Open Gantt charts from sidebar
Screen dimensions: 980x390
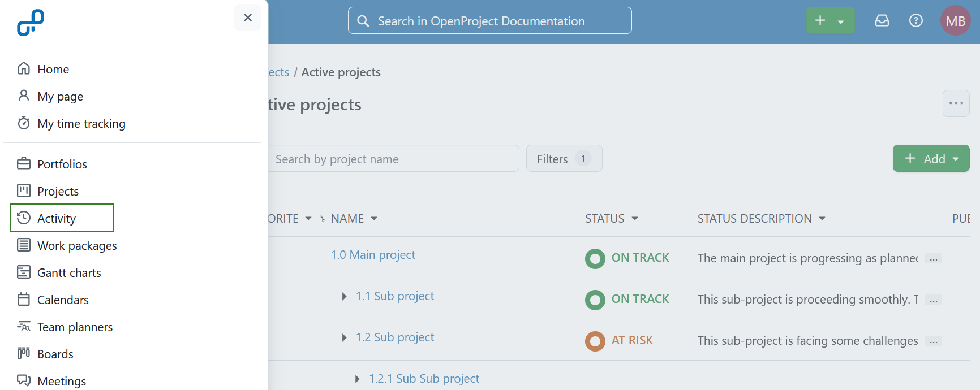tap(68, 273)
